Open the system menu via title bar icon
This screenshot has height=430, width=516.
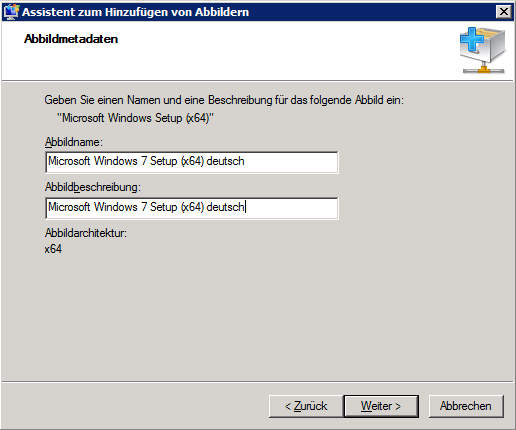[11, 12]
